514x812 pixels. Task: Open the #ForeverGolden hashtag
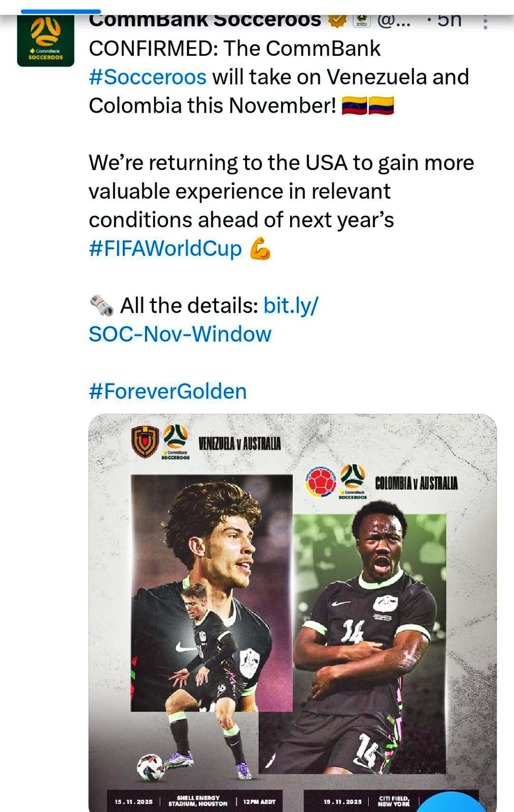click(168, 391)
